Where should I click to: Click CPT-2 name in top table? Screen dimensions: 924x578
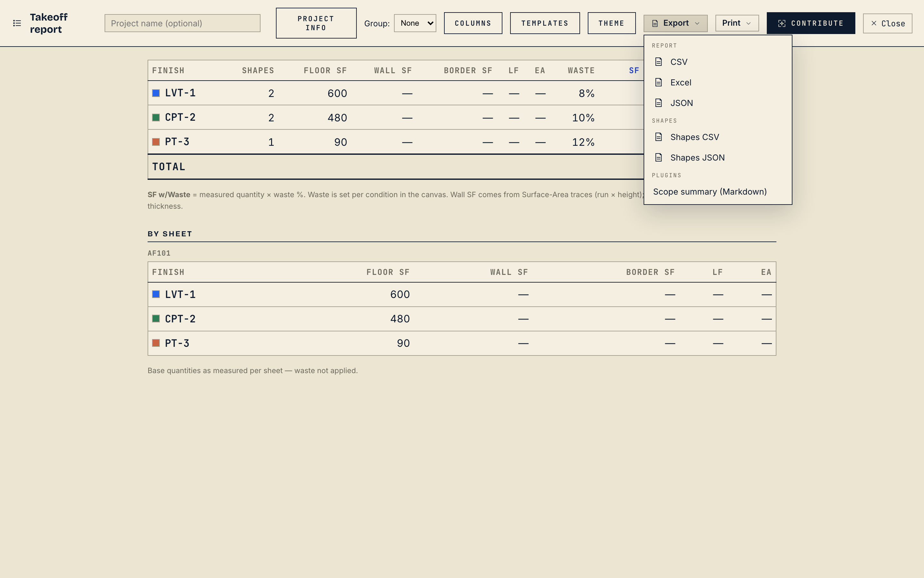pos(180,118)
